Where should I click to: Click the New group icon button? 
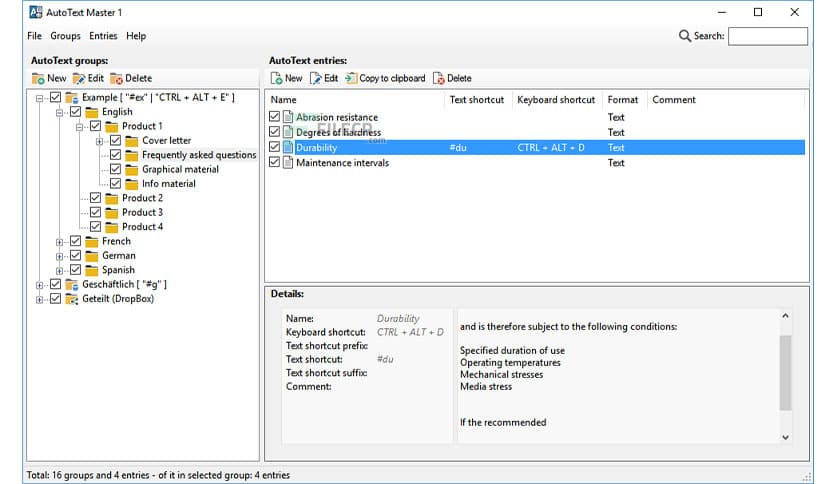point(38,78)
